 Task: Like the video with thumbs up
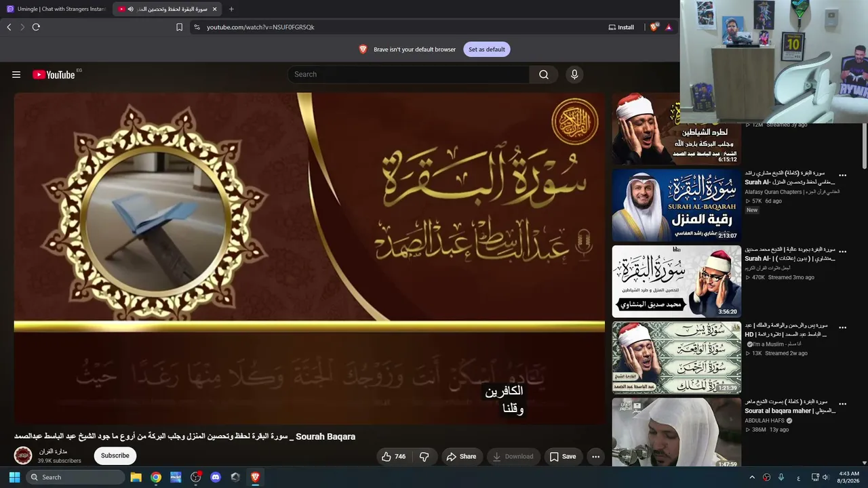tap(394, 457)
